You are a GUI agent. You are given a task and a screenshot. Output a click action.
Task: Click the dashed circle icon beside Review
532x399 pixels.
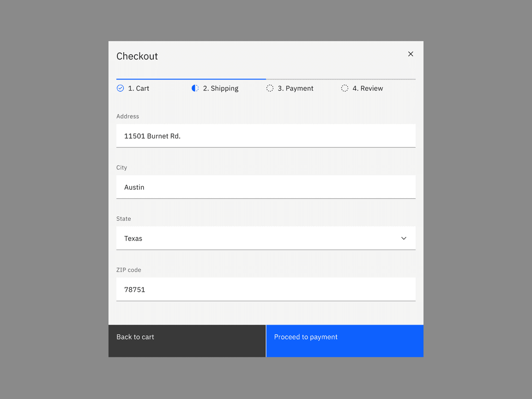[345, 88]
